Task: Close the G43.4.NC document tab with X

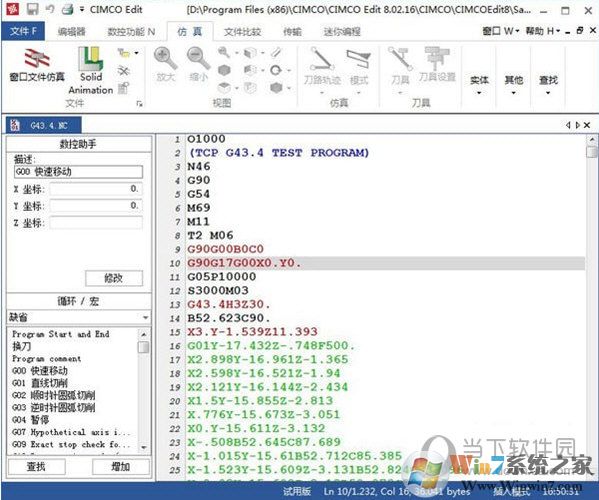Action: (587, 125)
